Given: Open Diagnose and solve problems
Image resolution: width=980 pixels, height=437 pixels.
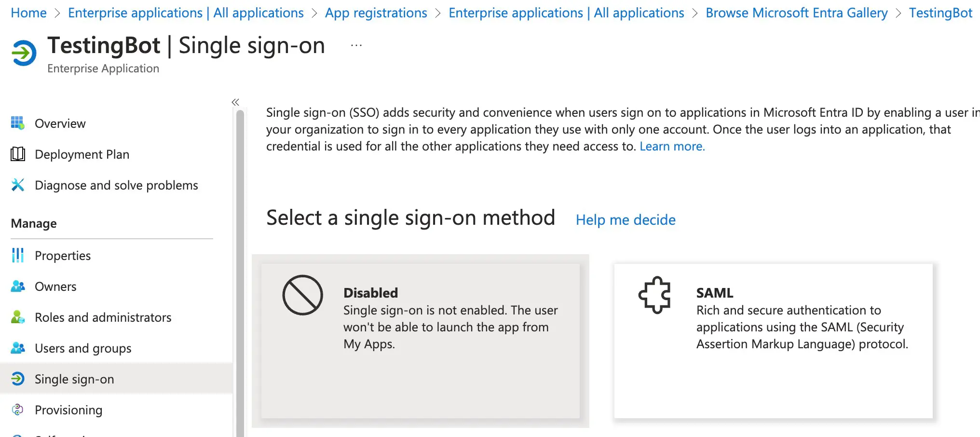Looking at the screenshot, I should (116, 185).
